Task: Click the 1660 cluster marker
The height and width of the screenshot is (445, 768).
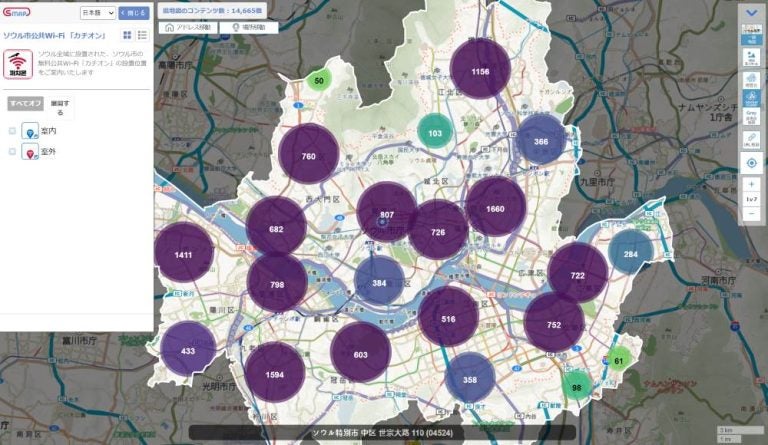Action: coord(495,207)
